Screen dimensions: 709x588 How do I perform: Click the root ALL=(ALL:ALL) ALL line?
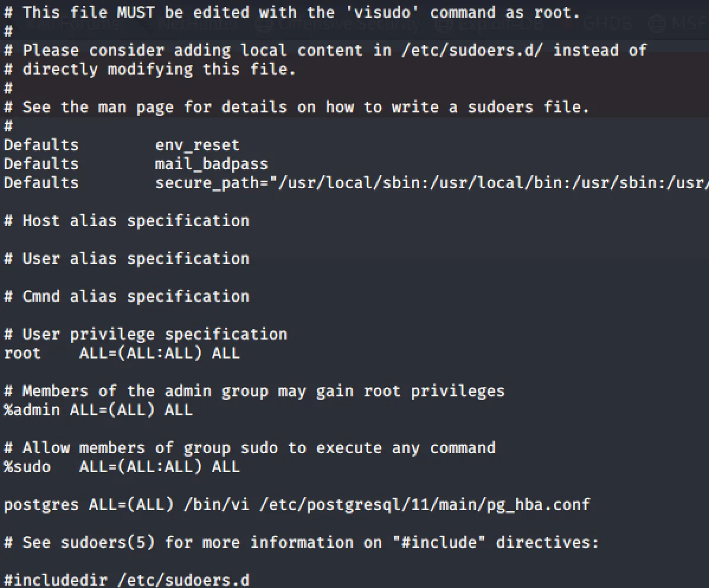click(122, 354)
